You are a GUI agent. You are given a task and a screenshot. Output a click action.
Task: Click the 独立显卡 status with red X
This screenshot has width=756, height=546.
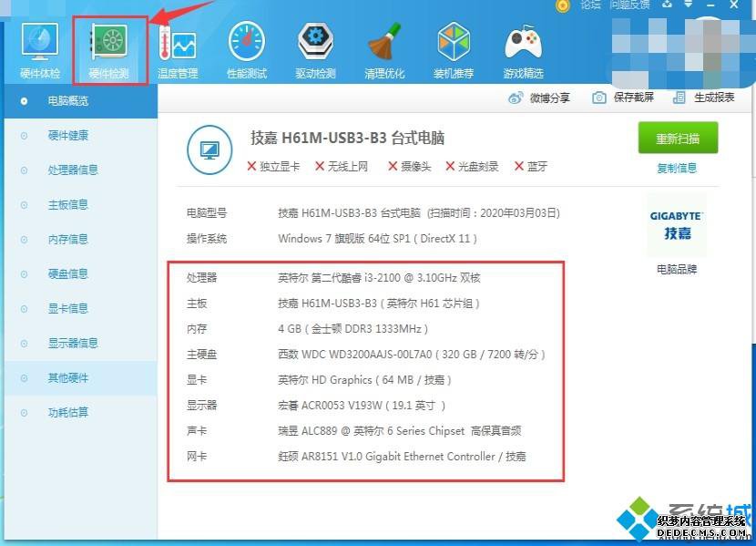[273, 167]
